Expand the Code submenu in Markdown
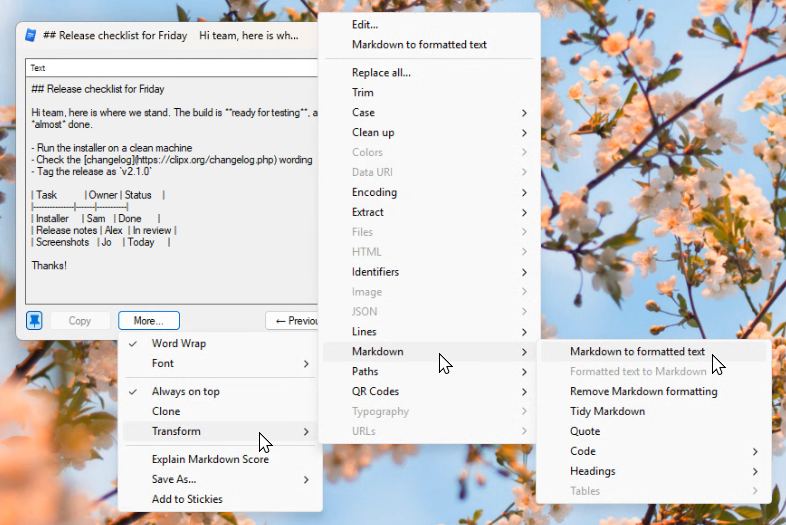 tap(654, 451)
